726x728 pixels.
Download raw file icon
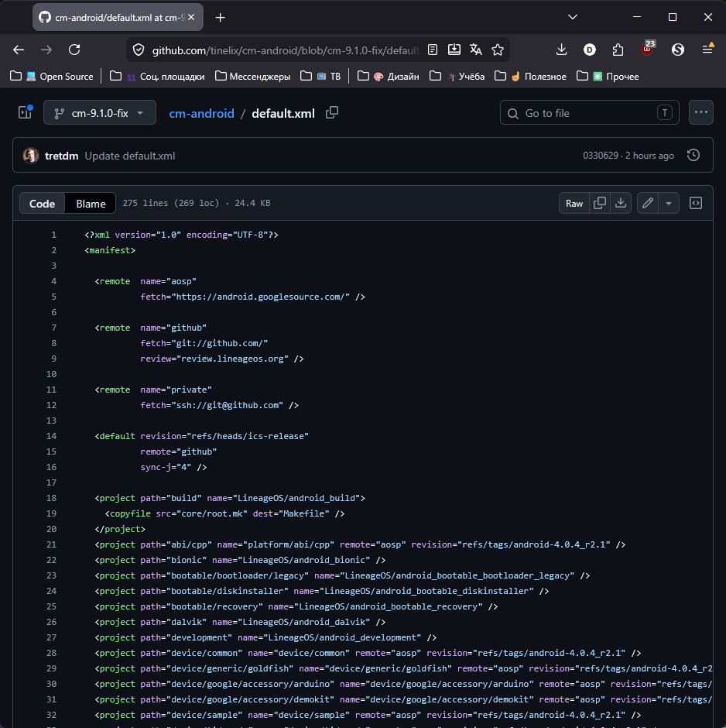point(620,204)
